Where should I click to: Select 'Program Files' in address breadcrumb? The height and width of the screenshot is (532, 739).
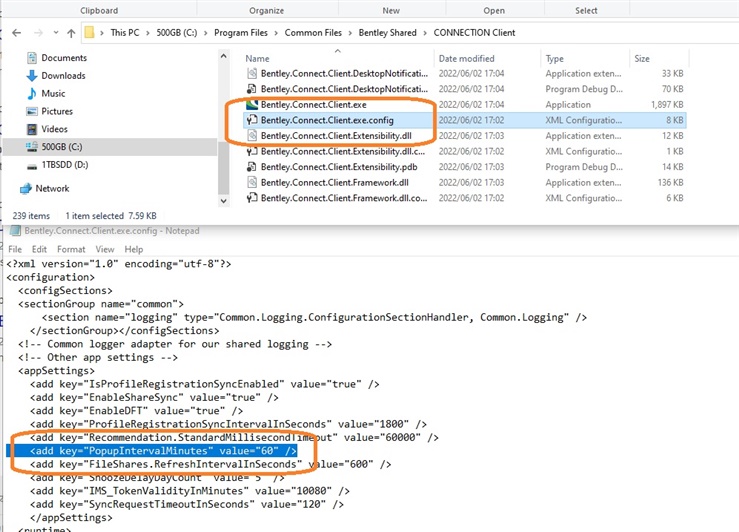point(240,33)
